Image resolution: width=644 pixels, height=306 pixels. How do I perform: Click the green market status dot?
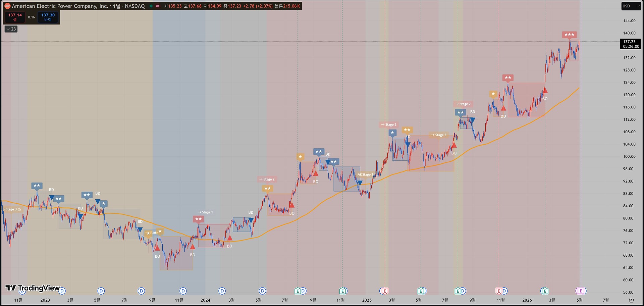point(151,6)
